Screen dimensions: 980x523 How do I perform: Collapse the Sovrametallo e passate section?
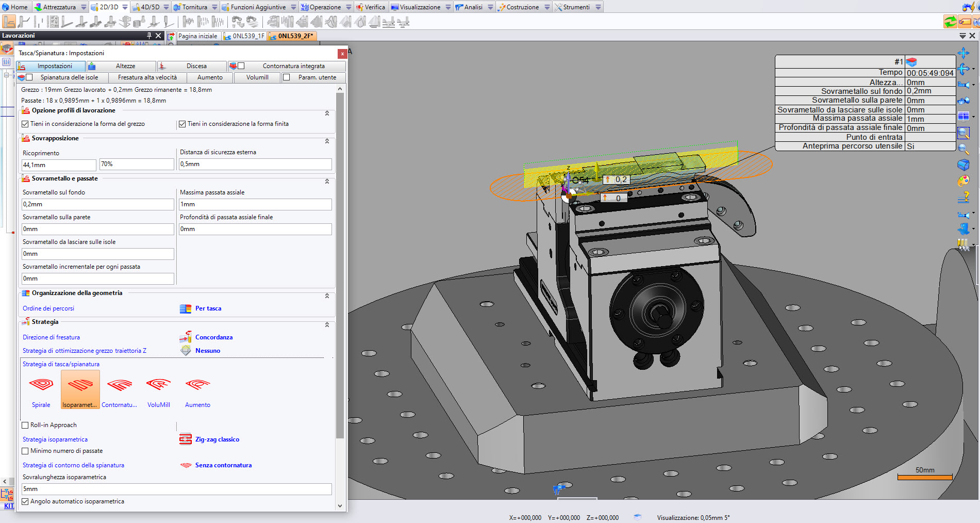tap(327, 181)
